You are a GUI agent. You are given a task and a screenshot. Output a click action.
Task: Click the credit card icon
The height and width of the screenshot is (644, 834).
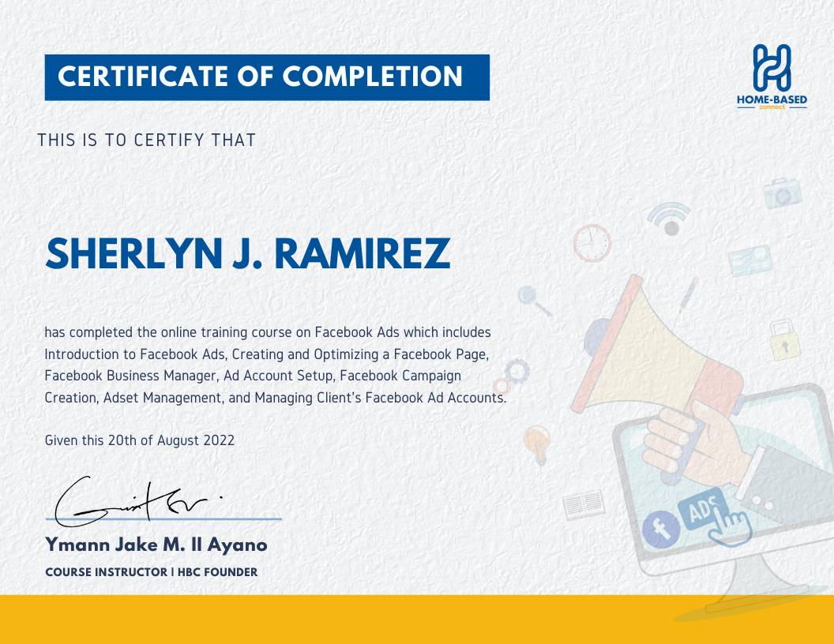click(x=750, y=260)
